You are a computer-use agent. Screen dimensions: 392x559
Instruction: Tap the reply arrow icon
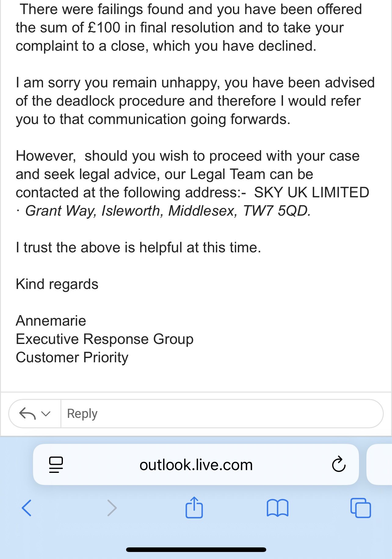[x=27, y=414]
